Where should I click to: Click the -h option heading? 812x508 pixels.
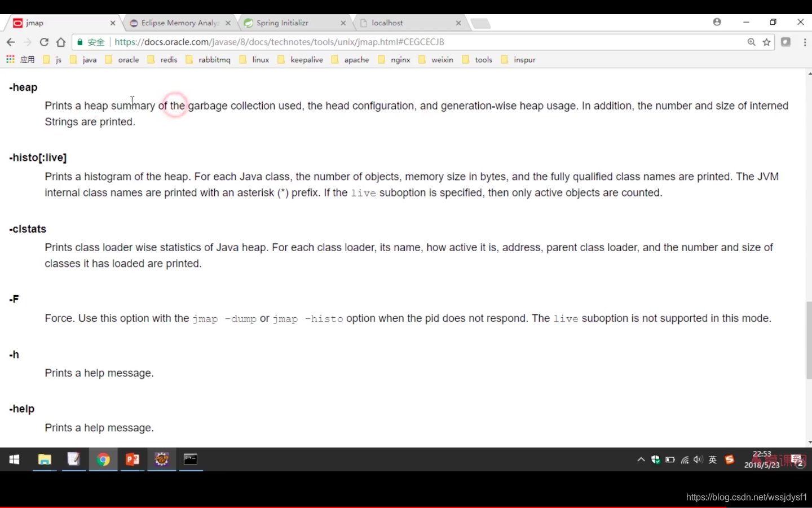click(x=14, y=354)
